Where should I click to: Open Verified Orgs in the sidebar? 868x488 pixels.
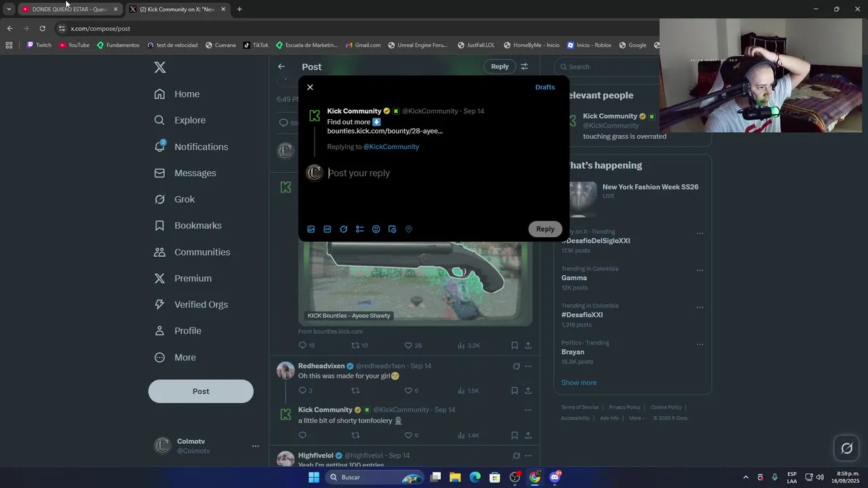pyautogui.click(x=191, y=305)
